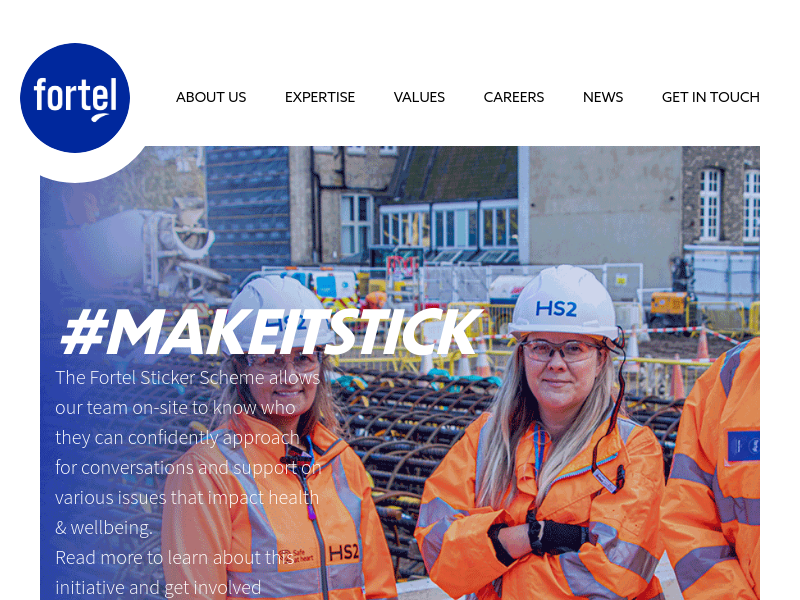This screenshot has height=600, width=800.
Task: Click the HS2 badge on left woman's jacket
Action: (x=343, y=553)
